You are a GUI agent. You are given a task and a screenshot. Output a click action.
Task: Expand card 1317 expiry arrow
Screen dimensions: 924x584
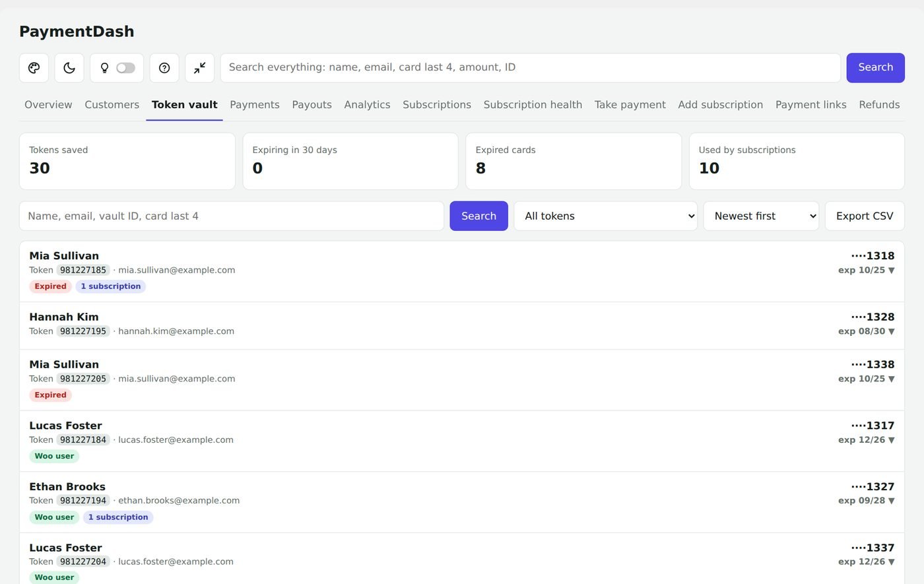click(892, 440)
